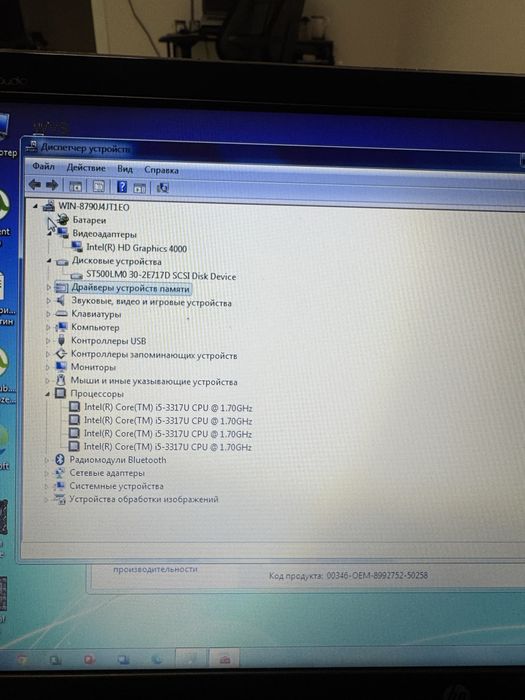The height and width of the screenshot is (700, 525).
Task: Click the Scan for hardware changes icon
Action: click(x=162, y=188)
